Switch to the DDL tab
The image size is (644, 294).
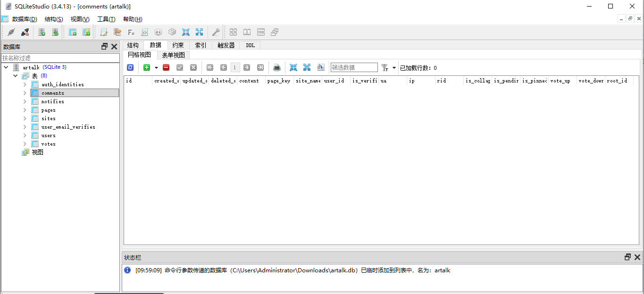[250, 45]
